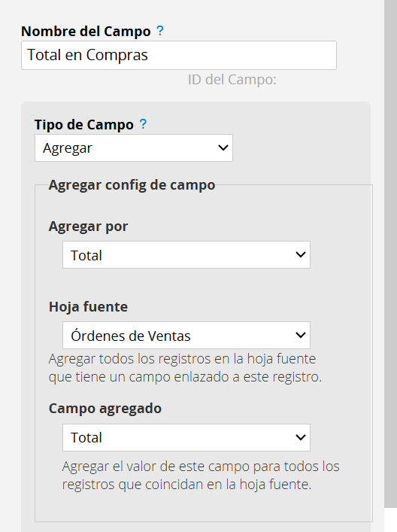Viewport: 397px width, 532px height.
Task: Open the Tipo de Campo dropdown
Action: click(x=134, y=148)
